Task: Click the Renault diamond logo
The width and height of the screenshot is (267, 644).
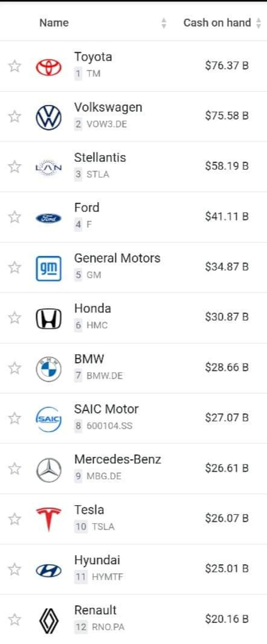Action: tap(48, 620)
